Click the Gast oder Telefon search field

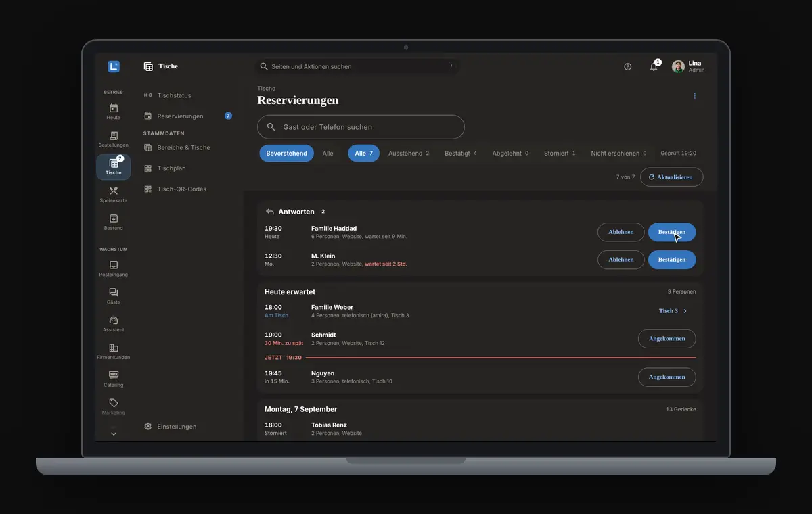[361, 127]
